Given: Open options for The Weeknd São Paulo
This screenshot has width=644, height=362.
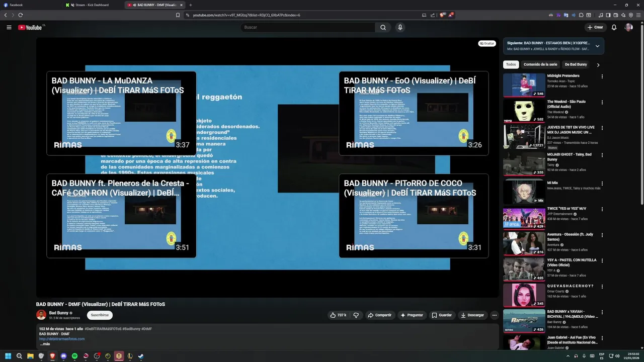Looking at the screenshot, I should click(x=602, y=103).
